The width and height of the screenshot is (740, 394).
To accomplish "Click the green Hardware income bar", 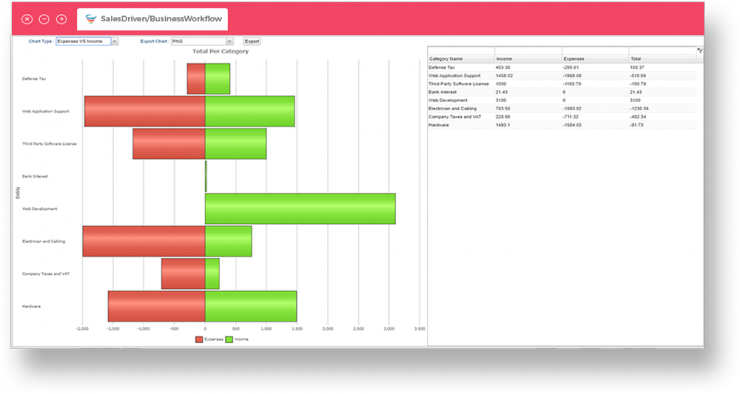I will (x=251, y=306).
